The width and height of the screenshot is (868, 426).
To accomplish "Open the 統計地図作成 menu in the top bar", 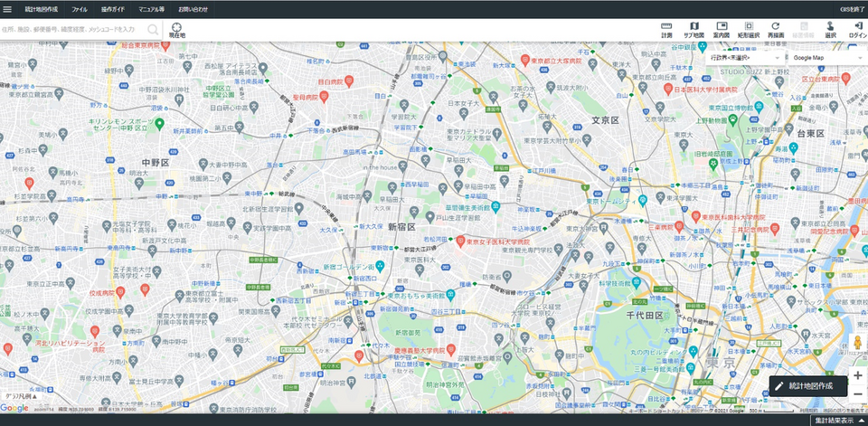I will [41, 9].
